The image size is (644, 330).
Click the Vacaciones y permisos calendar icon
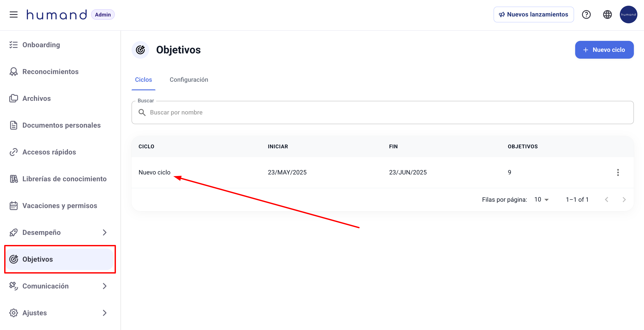13,206
